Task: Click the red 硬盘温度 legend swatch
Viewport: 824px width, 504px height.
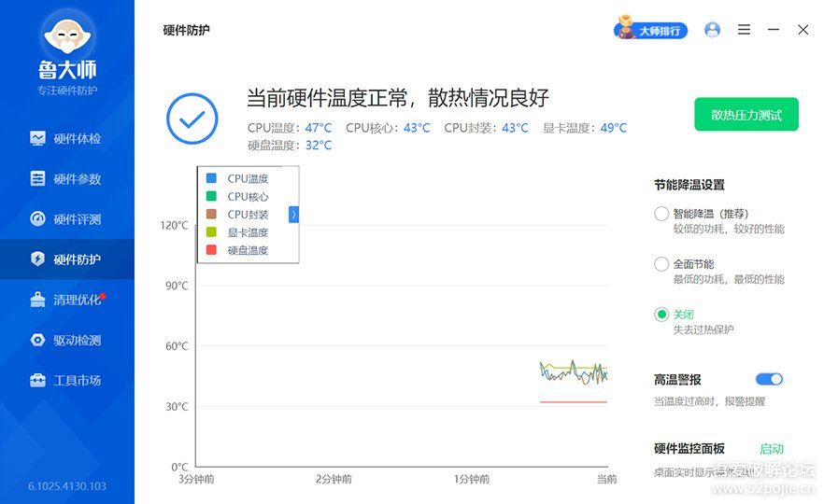Action: (211, 249)
